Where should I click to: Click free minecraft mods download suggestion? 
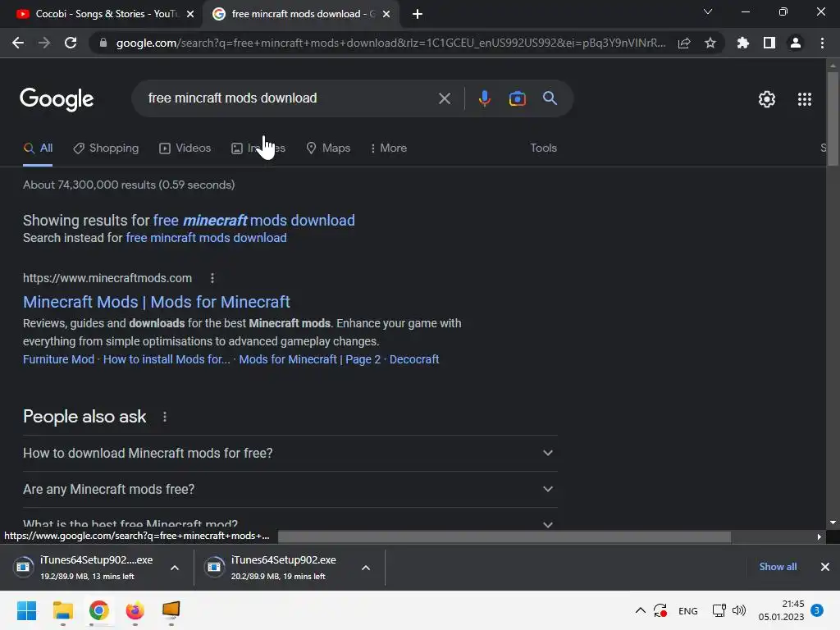coord(254,220)
